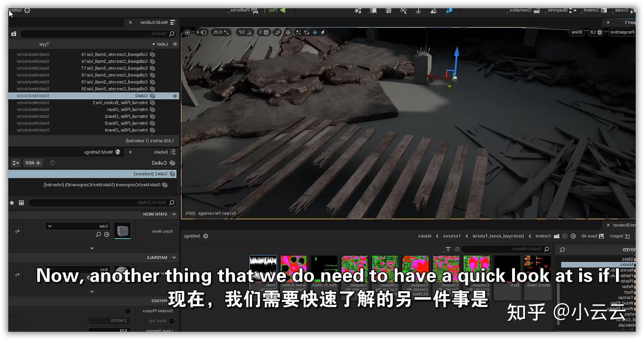Open viewport layout options icon

(187, 32)
